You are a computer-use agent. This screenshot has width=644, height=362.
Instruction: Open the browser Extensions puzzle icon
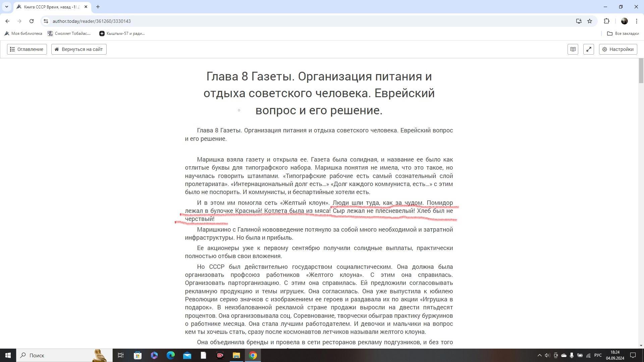pyautogui.click(x=606, y=21)
